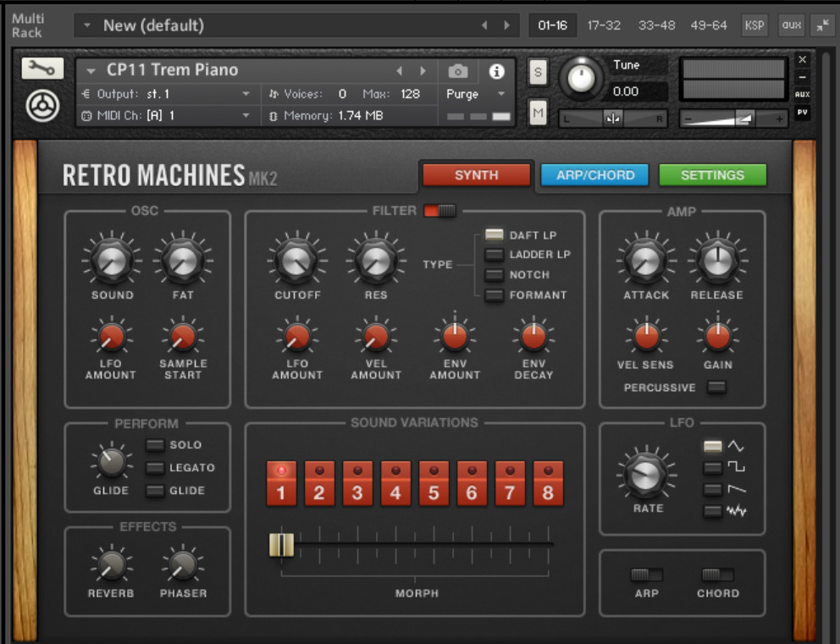Viewport: 840px width, 644px height.
Task: Show rack channels 17-32
Action: [x=604, y=25]
